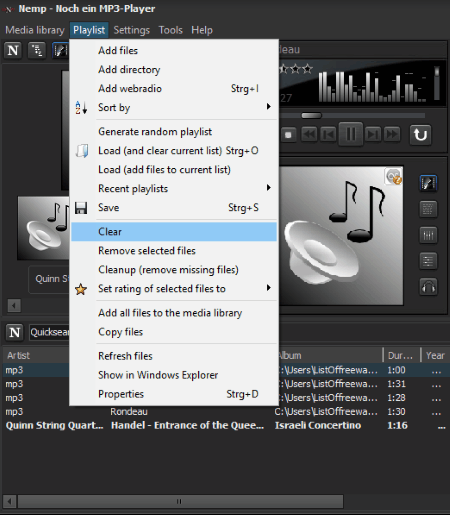Image resolution: width=450 pixels, height=515 pixels.
Task: Choose Add files from Playlist menu
Action: tap(174, 51)
